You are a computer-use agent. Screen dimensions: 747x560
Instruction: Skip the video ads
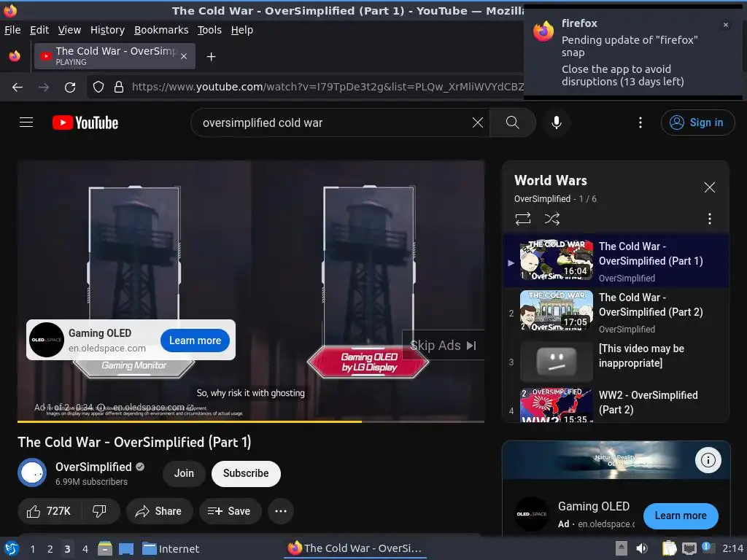pyautogui.click(x=443, y=345)
